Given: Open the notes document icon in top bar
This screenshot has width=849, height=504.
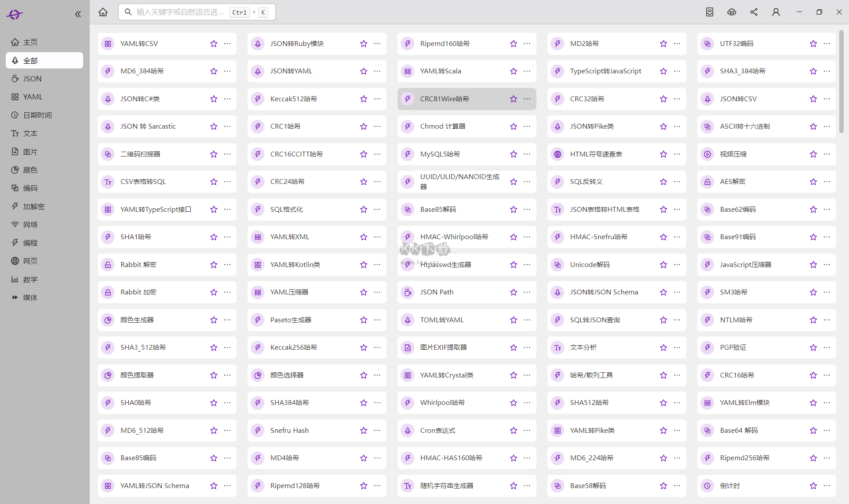Looking at the screenshot, I should pyautogui.click(x=710, y=12).
